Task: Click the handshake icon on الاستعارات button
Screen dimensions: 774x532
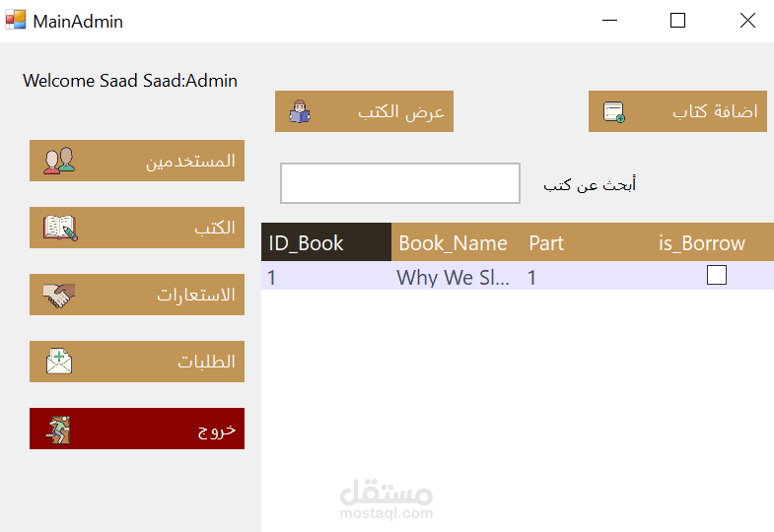Action: point(58,295)
